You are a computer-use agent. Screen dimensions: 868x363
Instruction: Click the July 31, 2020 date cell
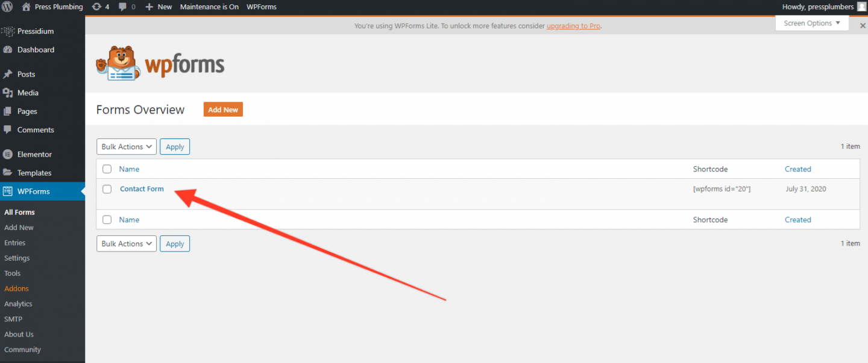tap(806, 189)
